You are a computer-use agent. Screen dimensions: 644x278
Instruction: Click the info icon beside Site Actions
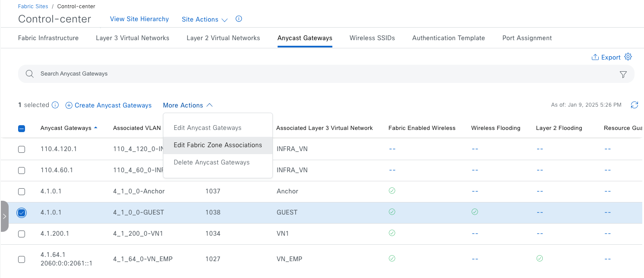coord(239,19)
